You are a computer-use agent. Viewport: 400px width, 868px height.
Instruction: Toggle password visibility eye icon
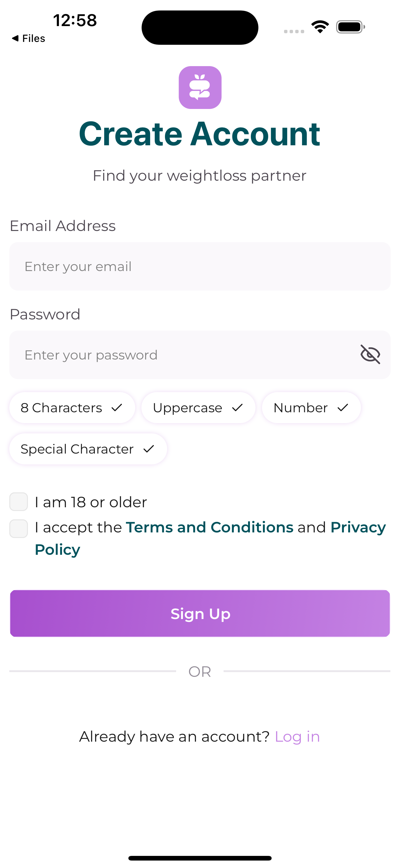pos(370,355)
